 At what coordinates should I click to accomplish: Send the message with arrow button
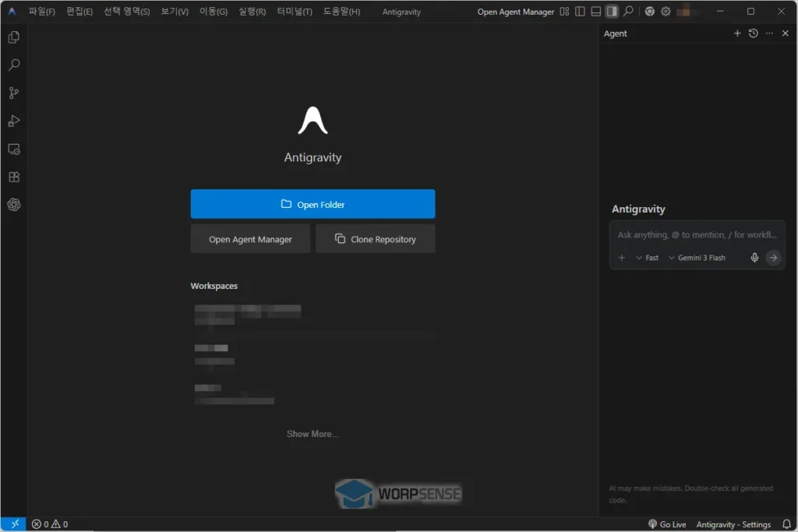(773, 258)
